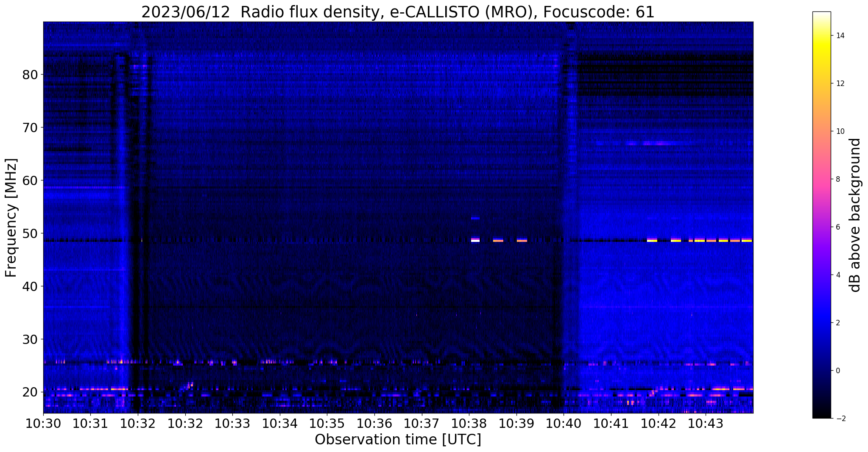Click the 10:33 time tick label
The height and width of the screenshot is (452, 868).
pyautogui.click(x=232, y=423)
